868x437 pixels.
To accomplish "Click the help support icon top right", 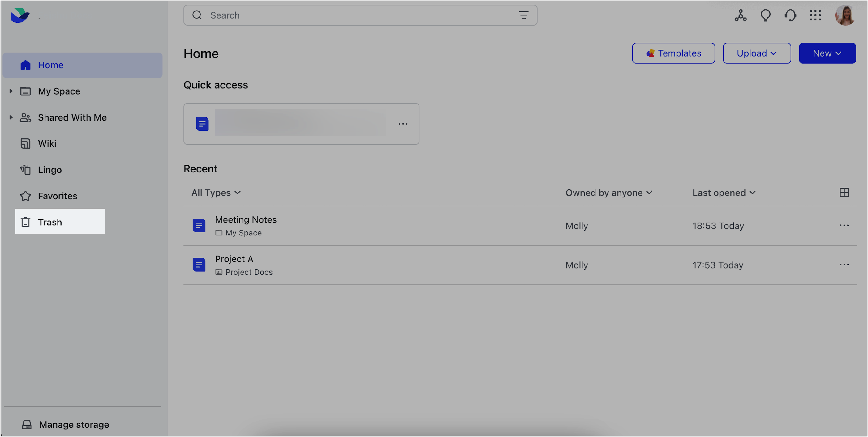I will click(x=790, y=15).
